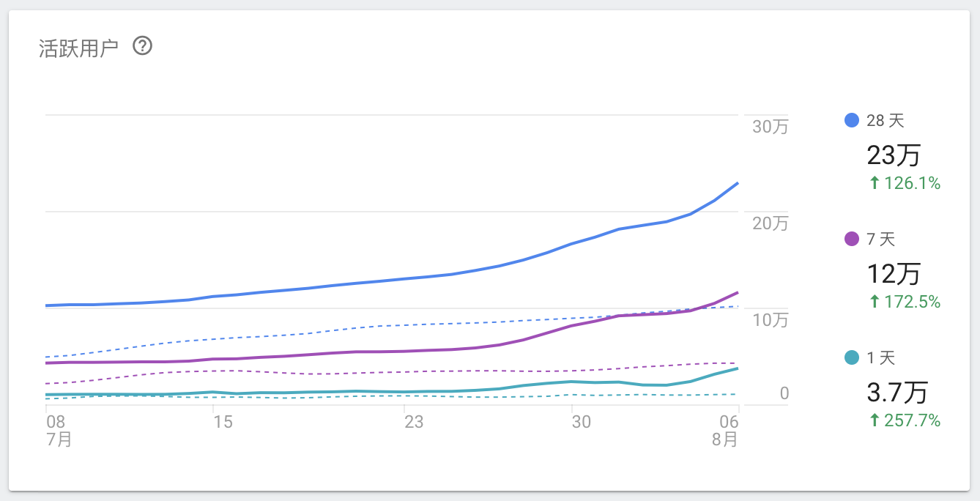
Task: Click the help question mark icon
Action: click(x=142, y=47)
